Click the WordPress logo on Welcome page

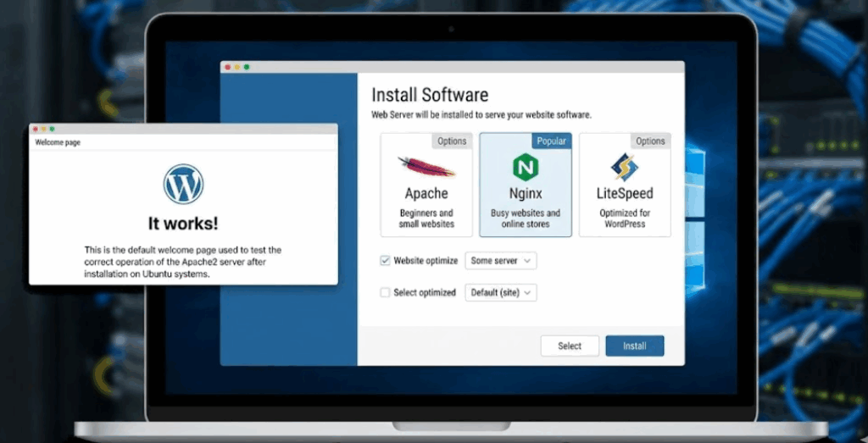tap(183, 184)
